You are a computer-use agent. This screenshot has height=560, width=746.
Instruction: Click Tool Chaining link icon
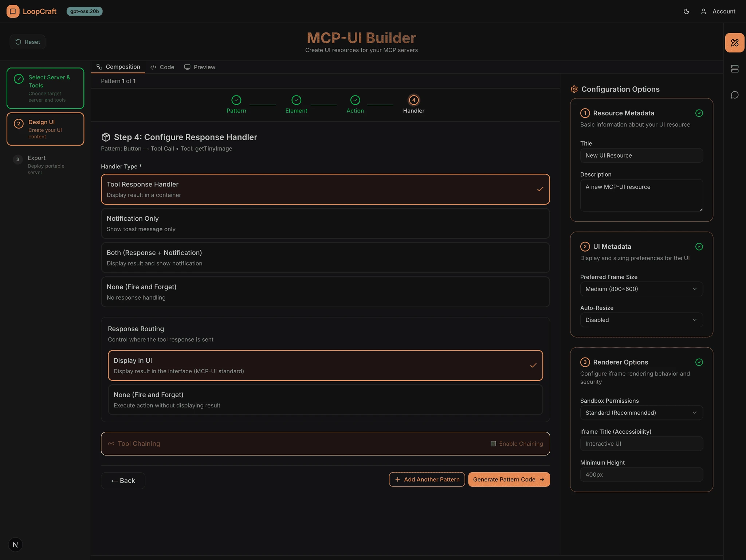click(x=111, y=444)
